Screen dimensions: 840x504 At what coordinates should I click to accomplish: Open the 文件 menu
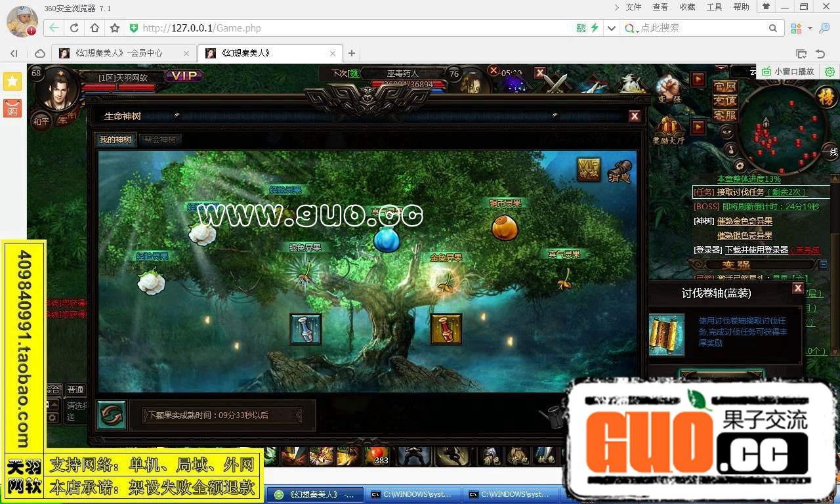(x=633, y=7)
